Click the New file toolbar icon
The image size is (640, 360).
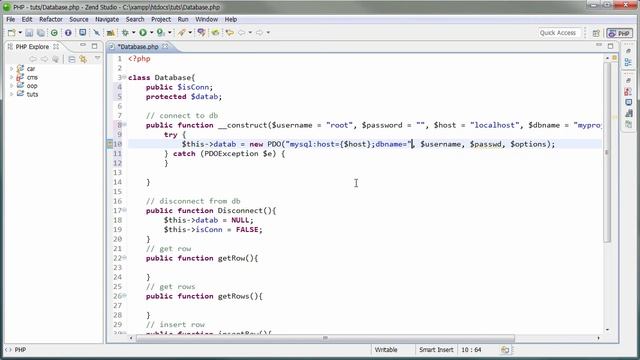(x=11, y=33)
